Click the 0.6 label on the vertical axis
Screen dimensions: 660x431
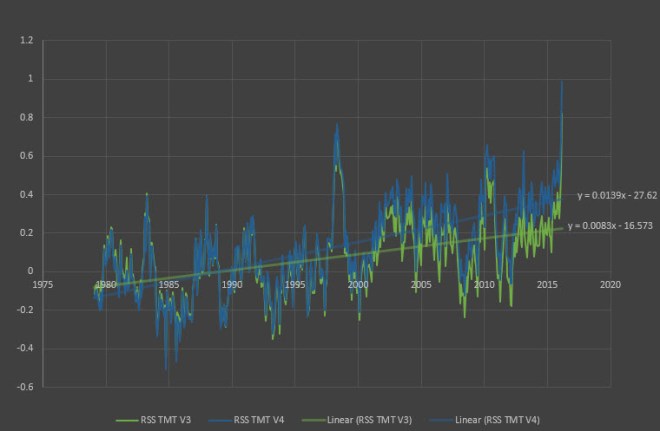point(27,156)
